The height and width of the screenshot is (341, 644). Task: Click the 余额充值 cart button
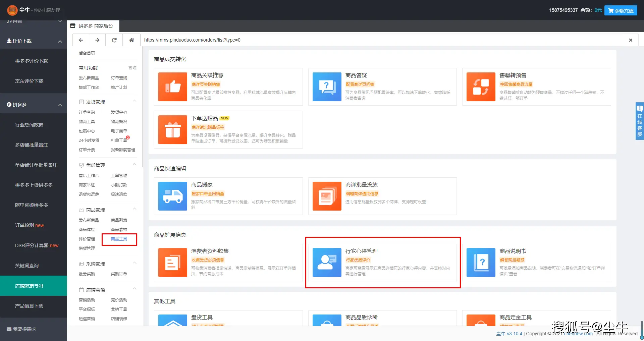(x=621, y=10)
